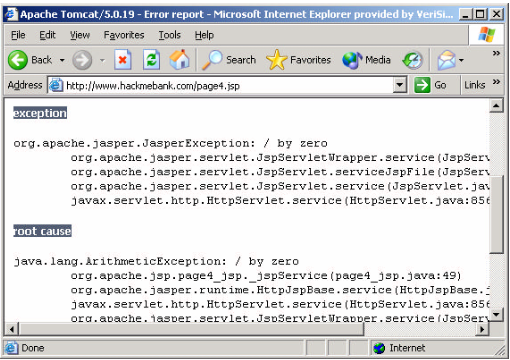510x360 pixels.
Task: Click the vertical scrollbar up arrow
Action: click(x=496, y=106)
